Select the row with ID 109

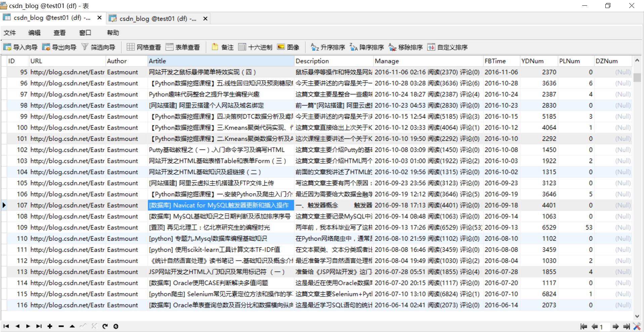tap(316, 227)
